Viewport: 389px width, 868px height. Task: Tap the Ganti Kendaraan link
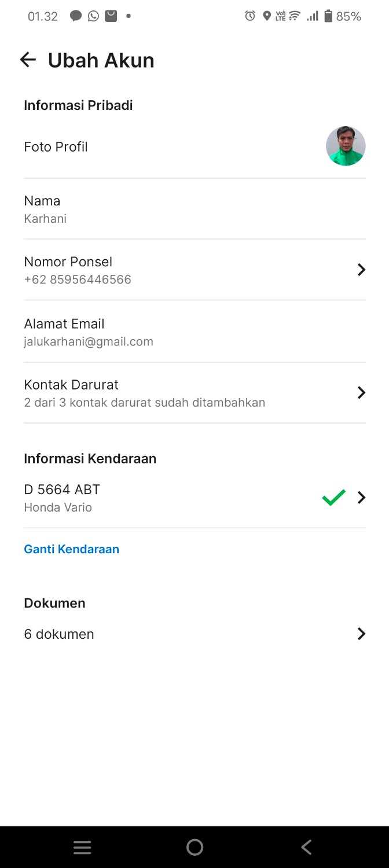71,549
